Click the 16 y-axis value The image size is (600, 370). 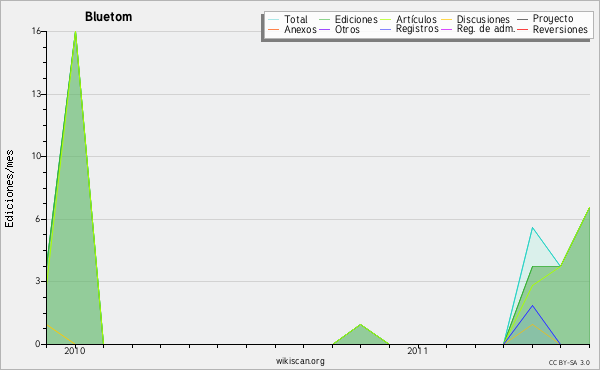[36, 31]
